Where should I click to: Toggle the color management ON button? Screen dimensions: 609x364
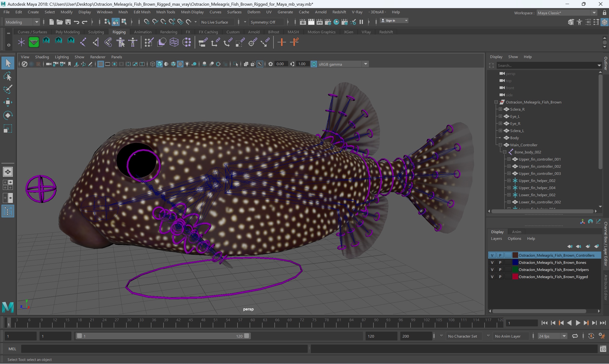[314, 64]
